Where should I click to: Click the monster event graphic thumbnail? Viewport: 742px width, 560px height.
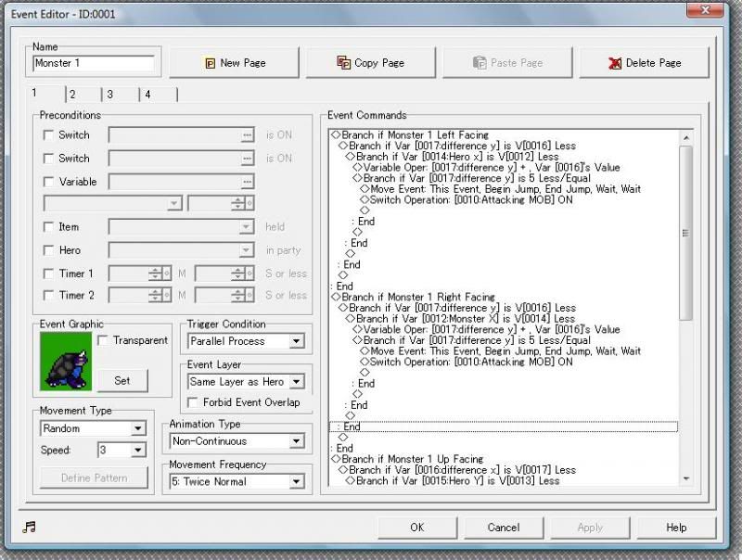coord(65,361)
